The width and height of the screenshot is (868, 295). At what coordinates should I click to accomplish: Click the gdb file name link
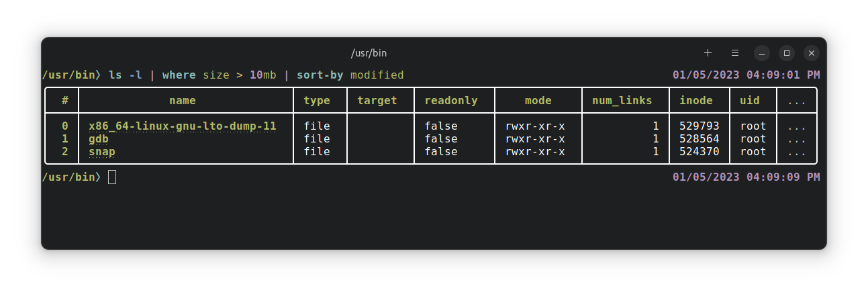(99, 139)
